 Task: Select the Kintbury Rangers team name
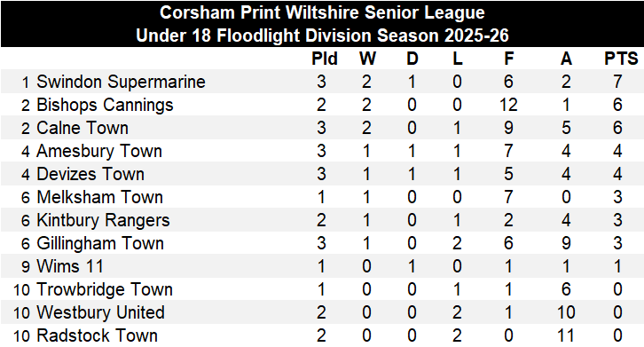[x=103, y=220]
